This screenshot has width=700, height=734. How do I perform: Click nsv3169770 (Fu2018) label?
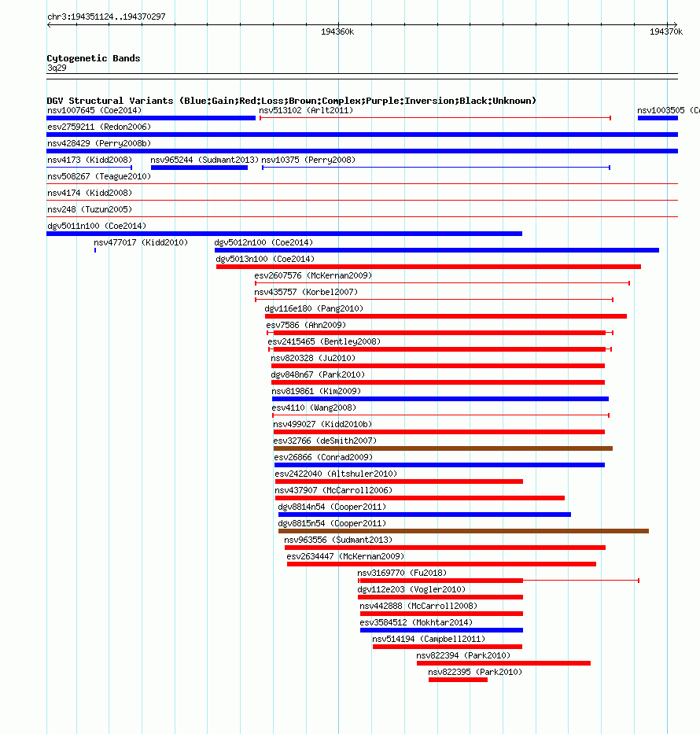[402, 573]
